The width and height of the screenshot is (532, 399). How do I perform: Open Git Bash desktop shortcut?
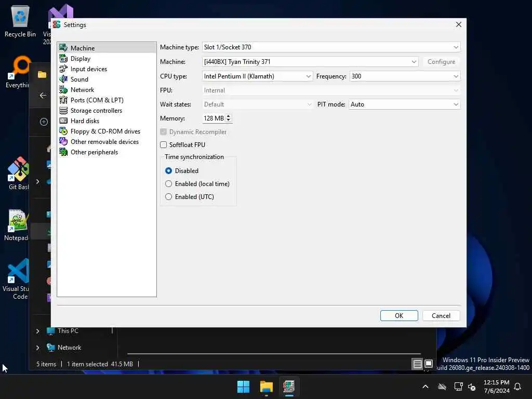pyautogui.click(x=18, y=173)
